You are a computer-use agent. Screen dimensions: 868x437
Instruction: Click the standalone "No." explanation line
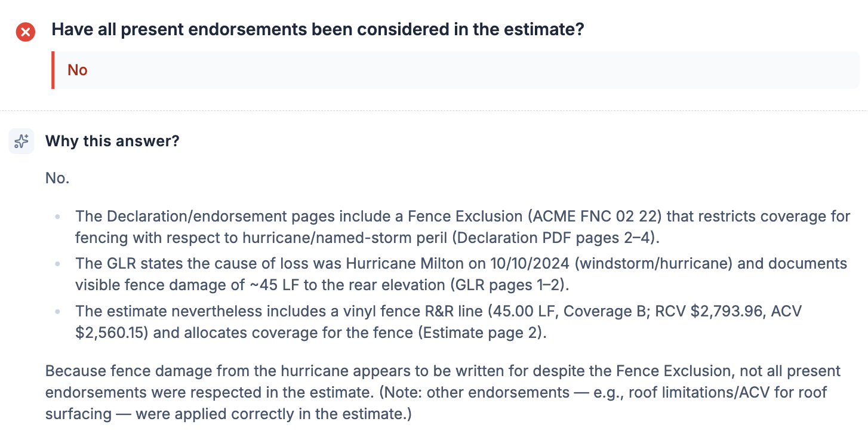pyautogui.click(x=57, y=178)
